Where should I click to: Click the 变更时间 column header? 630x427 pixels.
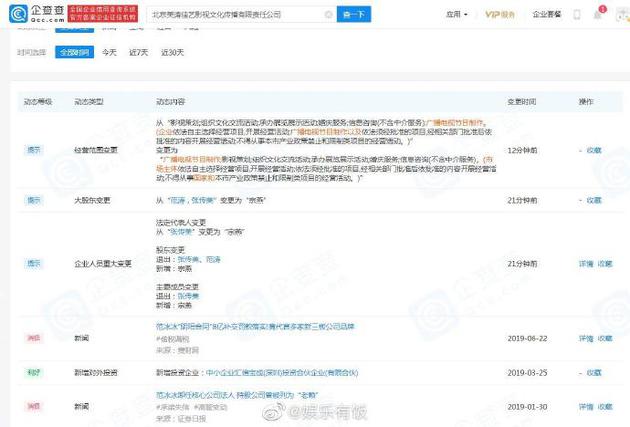coord(522,102)
